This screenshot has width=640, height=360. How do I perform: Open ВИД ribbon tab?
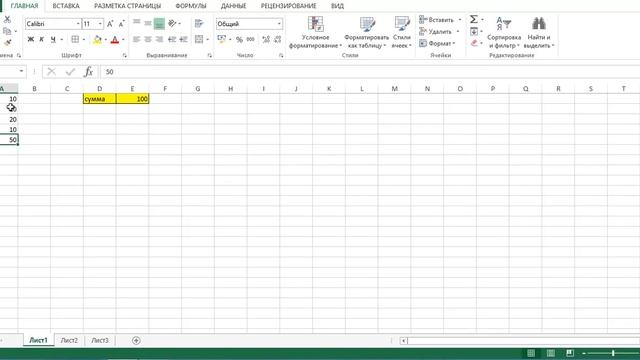pyautogui.click(x=337, y=6)
